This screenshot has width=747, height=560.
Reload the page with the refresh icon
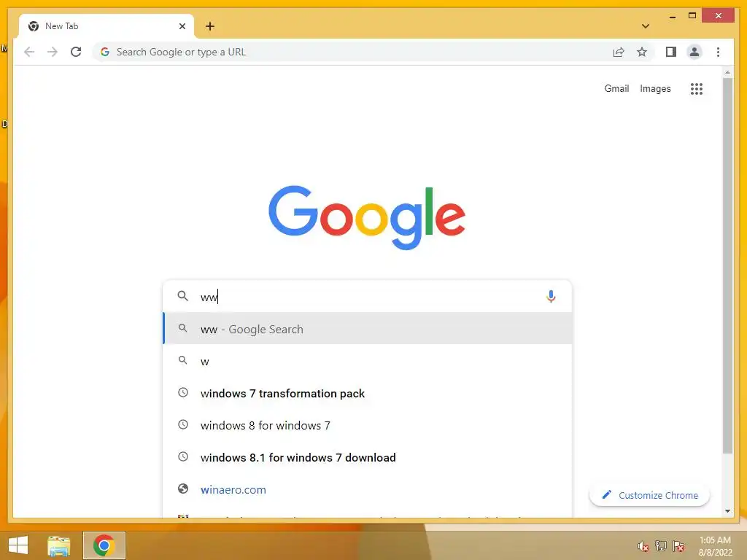coord(76,52)
